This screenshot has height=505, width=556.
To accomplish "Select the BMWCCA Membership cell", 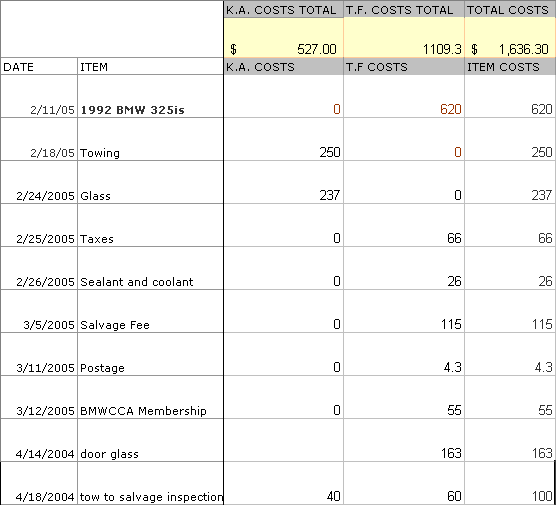I will pyautogui.click(x=150, y=397).
